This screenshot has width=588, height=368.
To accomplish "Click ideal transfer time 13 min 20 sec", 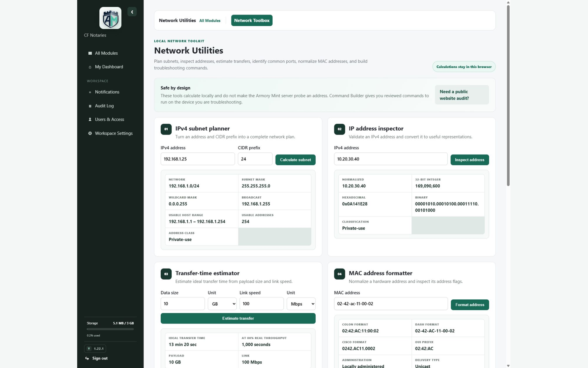I will point(183,345).
